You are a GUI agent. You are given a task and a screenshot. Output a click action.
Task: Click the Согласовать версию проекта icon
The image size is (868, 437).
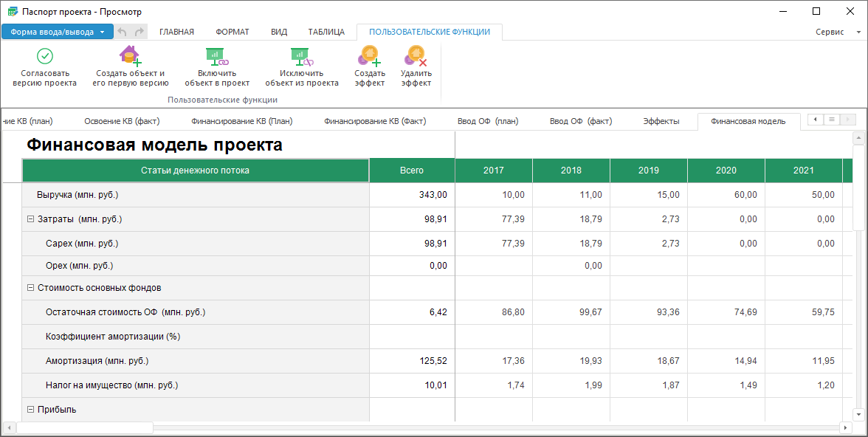pos(45,56)
